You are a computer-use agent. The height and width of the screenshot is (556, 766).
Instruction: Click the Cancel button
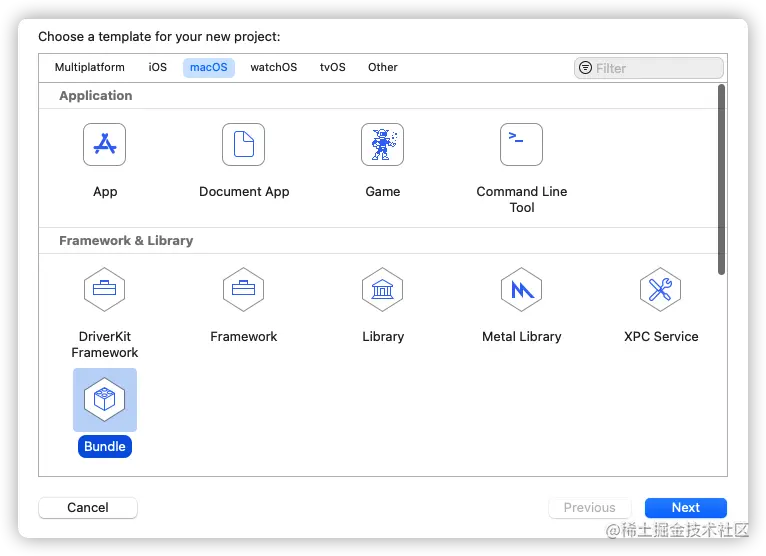(x=88, y=508)
